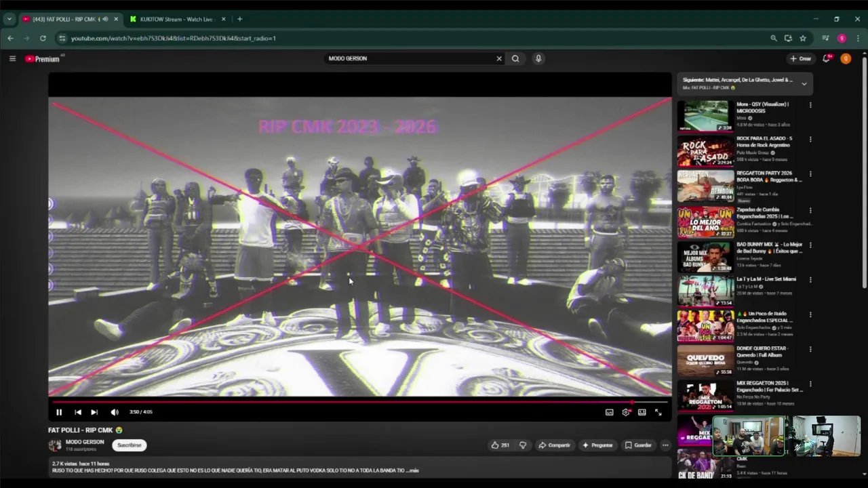Open MIX REGGAETON 2025 Fer Palacio video

[705, 396]
